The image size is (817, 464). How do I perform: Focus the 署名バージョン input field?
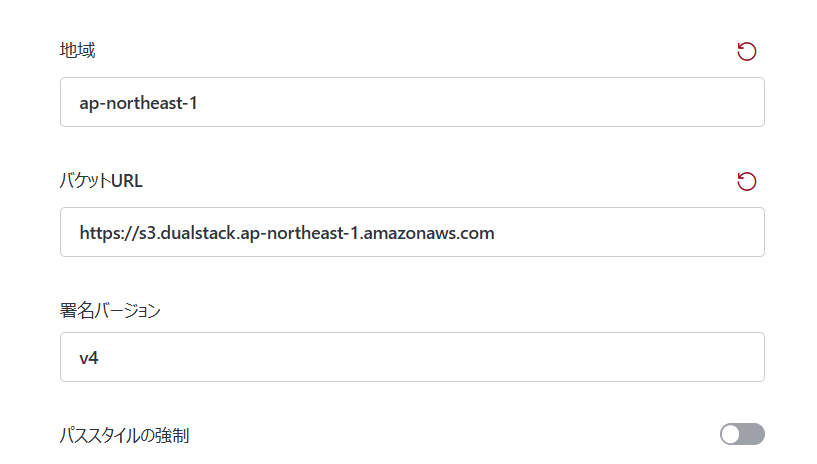tap(412, 357)
